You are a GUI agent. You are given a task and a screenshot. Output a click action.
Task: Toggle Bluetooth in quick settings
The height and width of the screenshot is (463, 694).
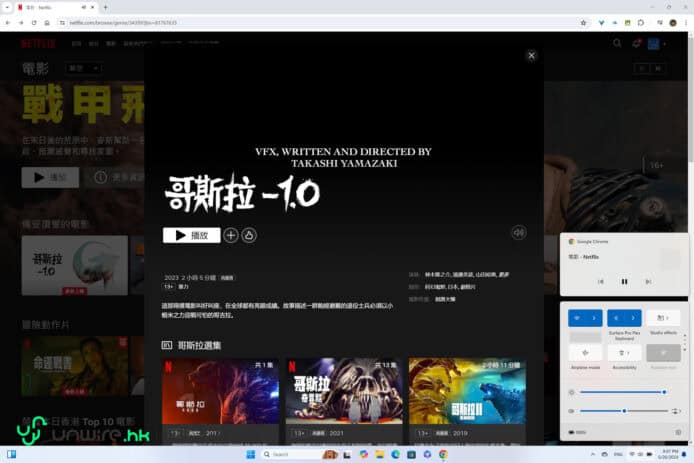617,318
